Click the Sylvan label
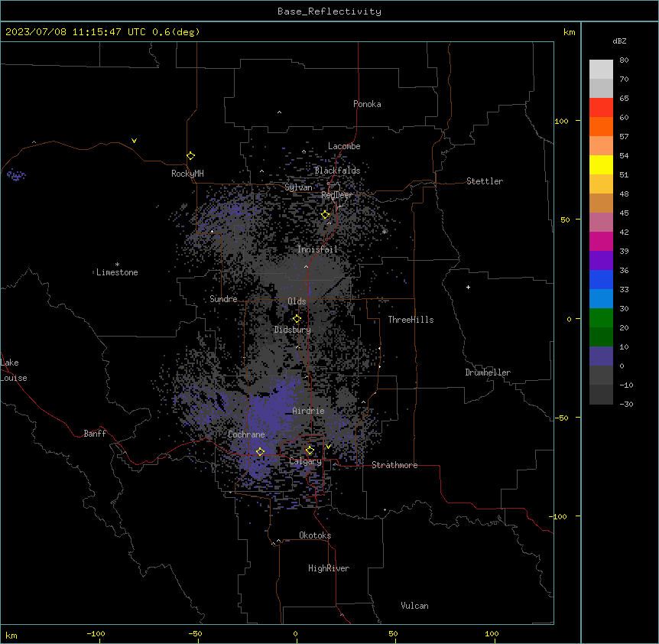Image resolution: width=659 pixels, height=644 pixels. (298, 187)
